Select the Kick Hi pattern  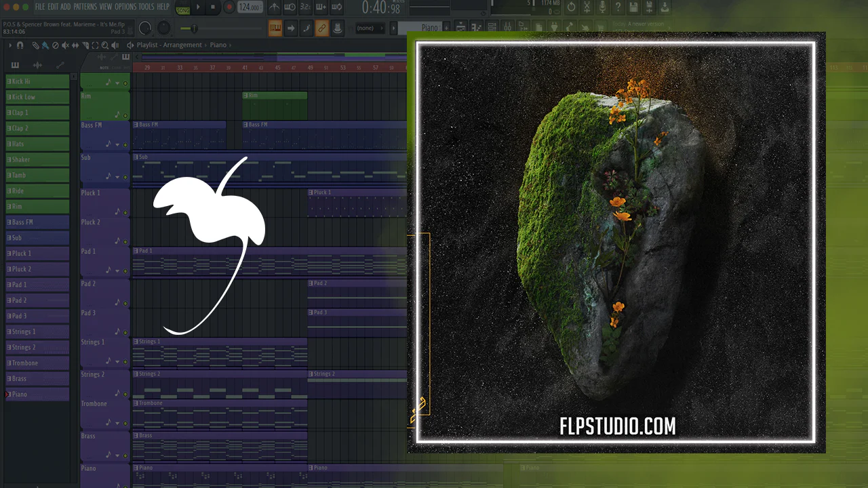[37, 81]
